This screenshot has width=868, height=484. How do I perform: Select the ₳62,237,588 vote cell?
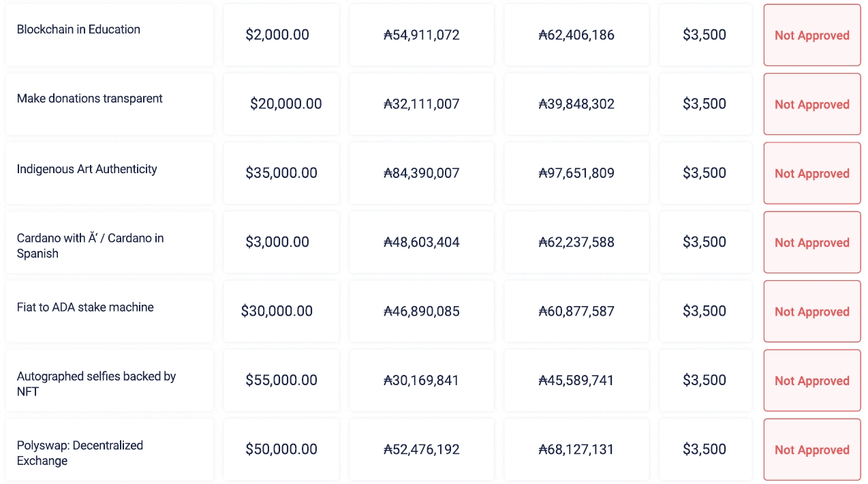[x=576, y=242]
